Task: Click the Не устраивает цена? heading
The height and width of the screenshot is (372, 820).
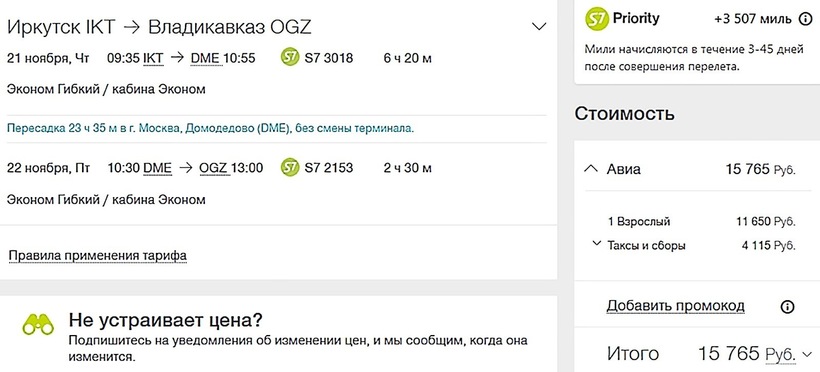Action: click(166, 319)
